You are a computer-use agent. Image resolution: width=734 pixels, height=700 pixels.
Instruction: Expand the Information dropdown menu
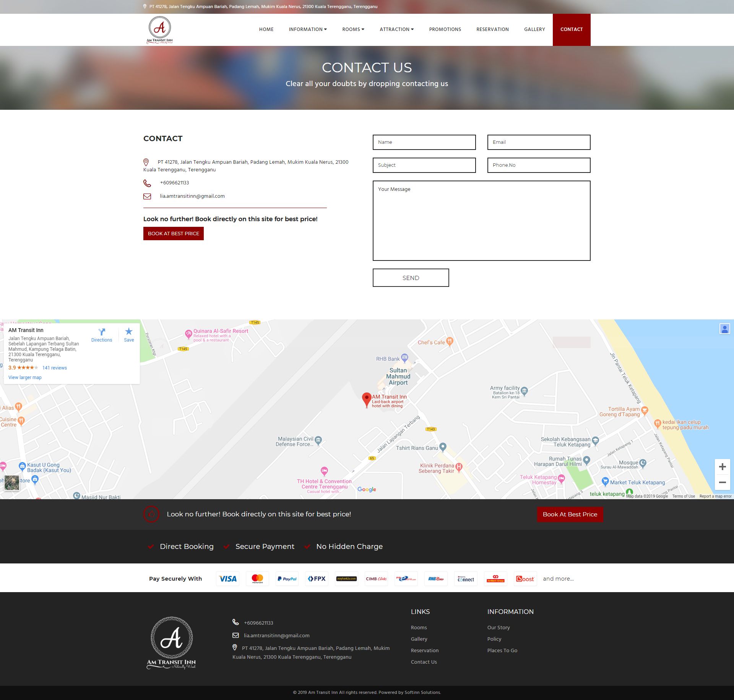[x=308, y=29]
